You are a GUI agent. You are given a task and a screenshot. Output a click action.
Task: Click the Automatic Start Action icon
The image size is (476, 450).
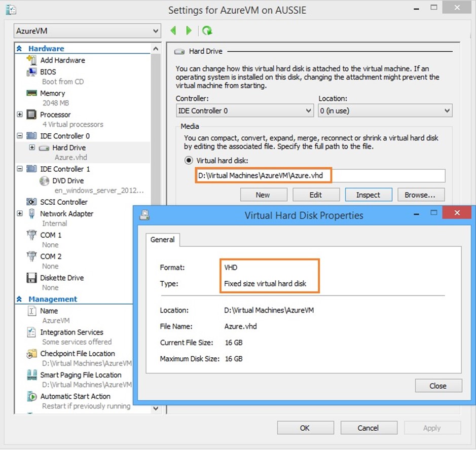(x=31, y=396)
